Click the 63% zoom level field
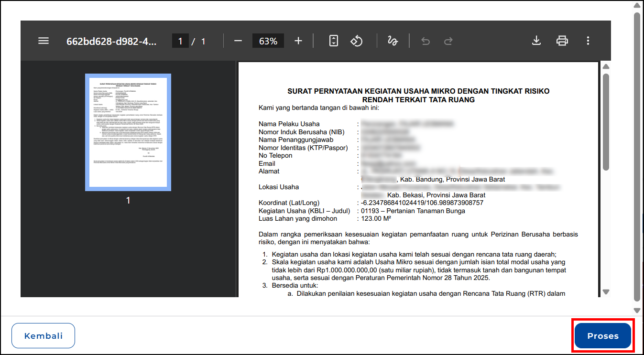 pos(268,41)
